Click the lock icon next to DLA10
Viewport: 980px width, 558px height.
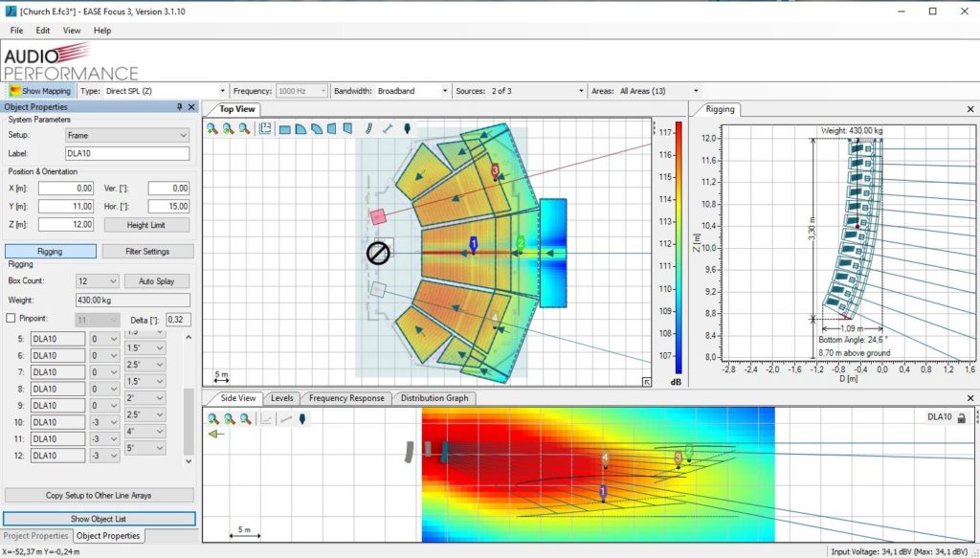coord(960,418)
